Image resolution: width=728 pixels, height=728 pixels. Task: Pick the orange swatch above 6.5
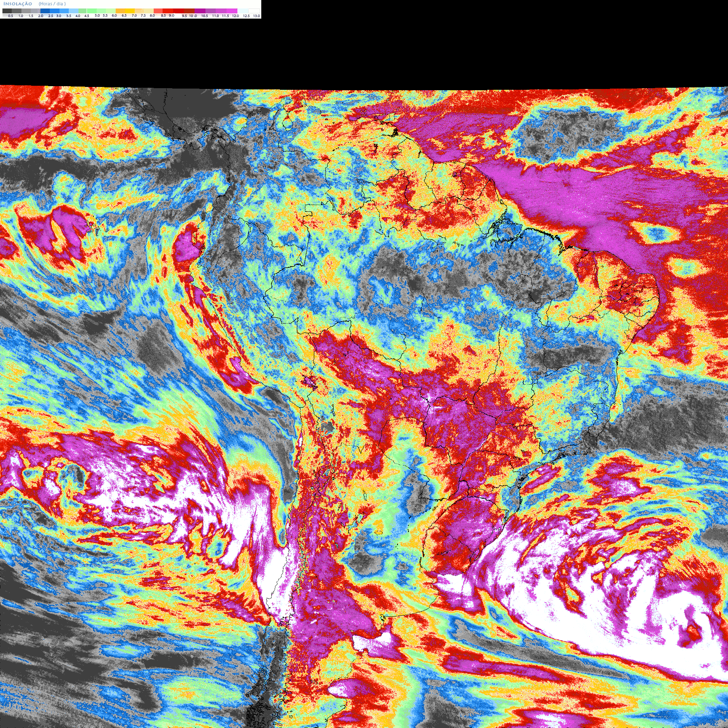click(120, 11)
